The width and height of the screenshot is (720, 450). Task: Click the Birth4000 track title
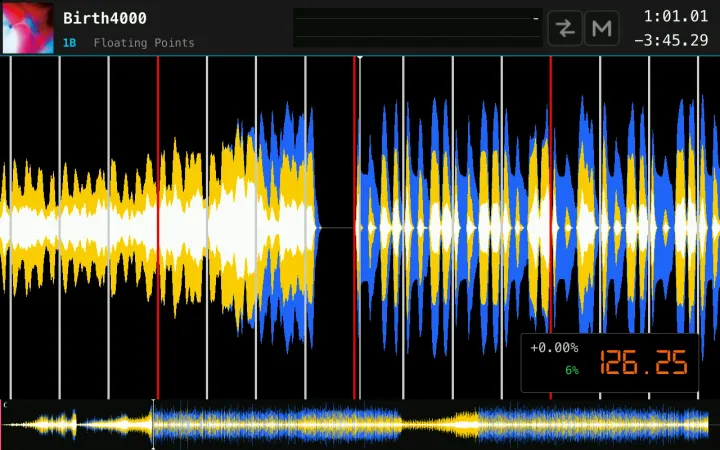(x=105, y=18)
